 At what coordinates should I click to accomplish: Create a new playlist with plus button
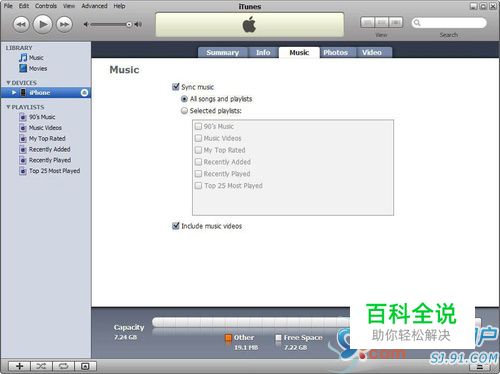pos(19,366)
